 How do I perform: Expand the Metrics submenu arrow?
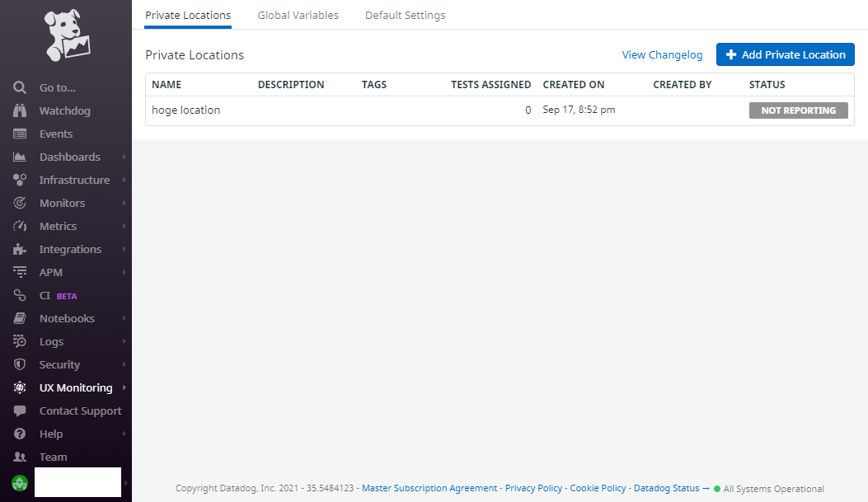tap(124, 226)
